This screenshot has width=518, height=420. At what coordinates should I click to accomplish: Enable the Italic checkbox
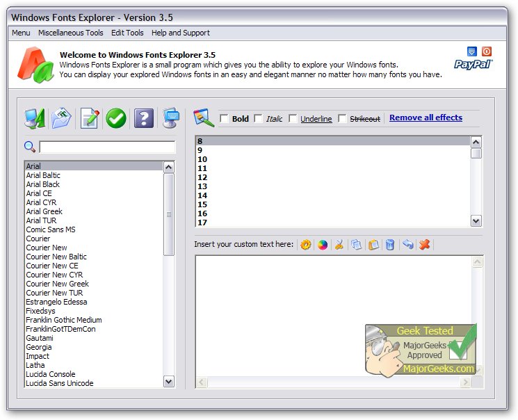pos(258,118)
